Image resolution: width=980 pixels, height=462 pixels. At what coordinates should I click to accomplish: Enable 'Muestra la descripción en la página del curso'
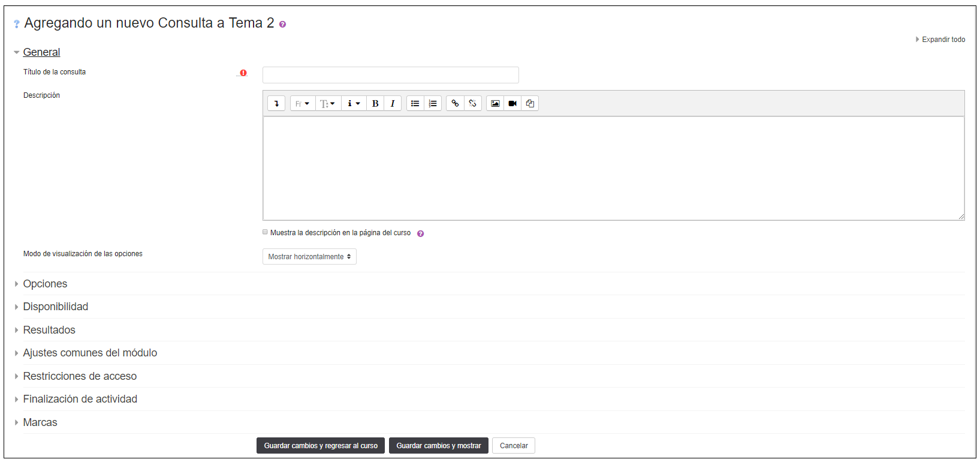point(266,232)
